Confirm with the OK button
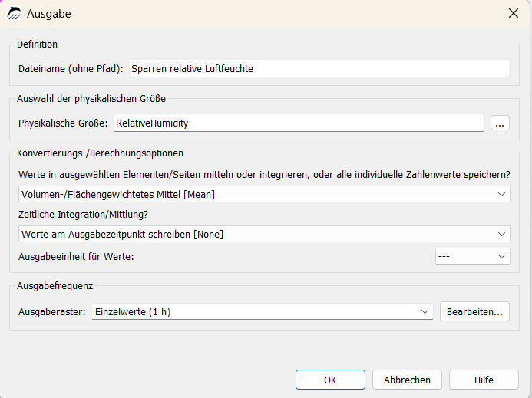The height and width of the screenshot is (398, 532). click(330, 380)
